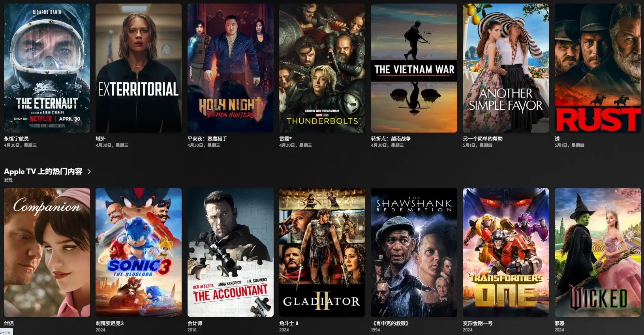Open Transformers One poster

[506, 252]
